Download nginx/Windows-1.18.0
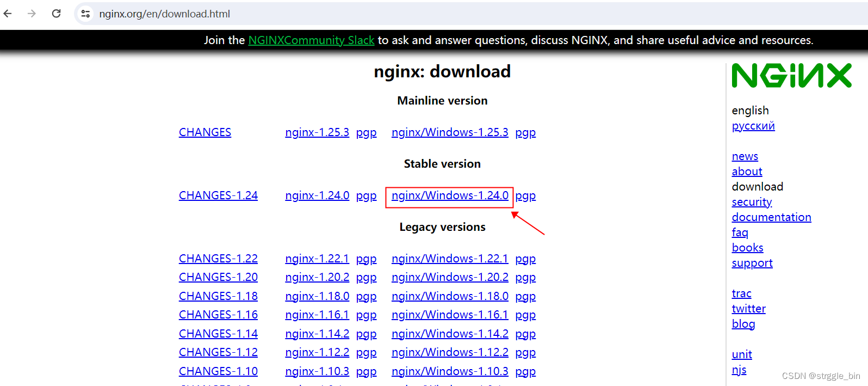 click(450, 296)
